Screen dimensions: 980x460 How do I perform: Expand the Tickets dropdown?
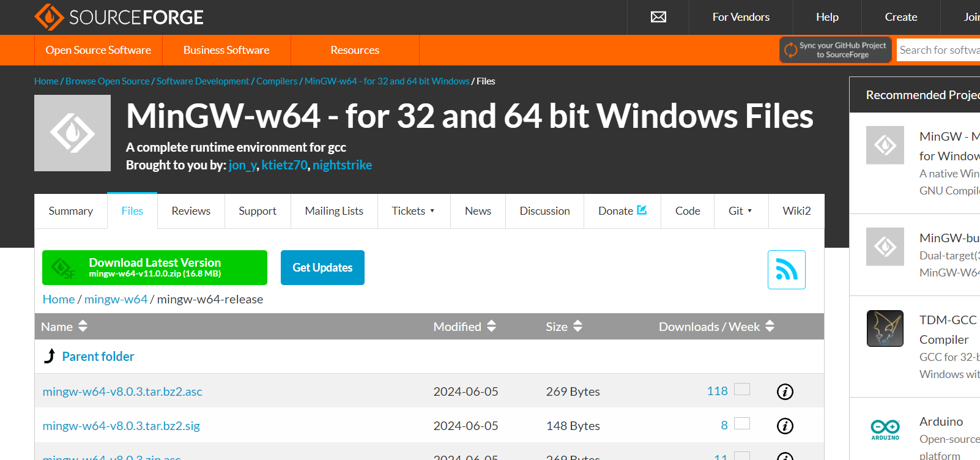pos(414,211)
